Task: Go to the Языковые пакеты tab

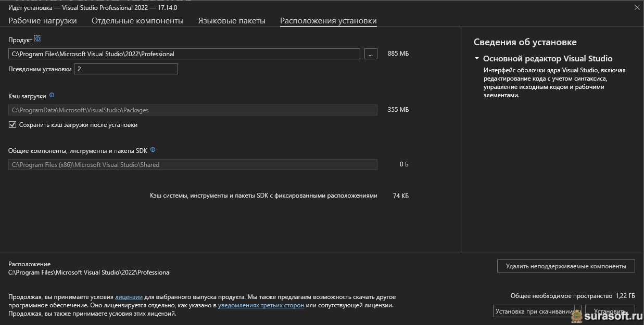Action: point(232,21)
